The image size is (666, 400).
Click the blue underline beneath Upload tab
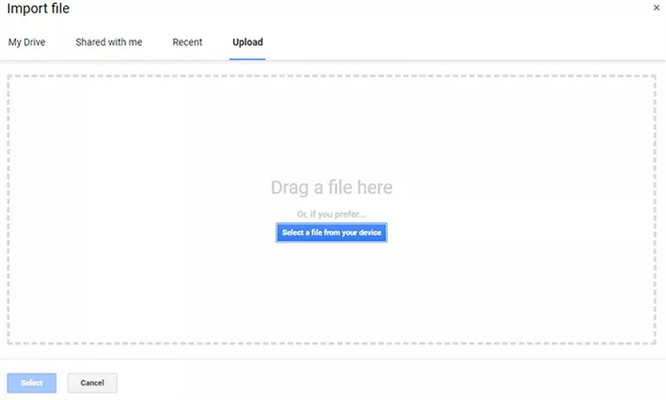[x=248, y=58]
